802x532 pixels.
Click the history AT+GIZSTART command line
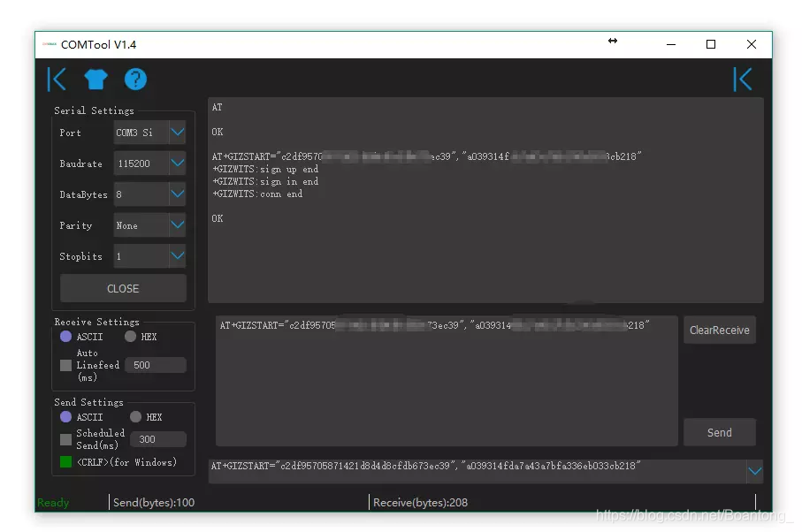[x=426, y=466]
